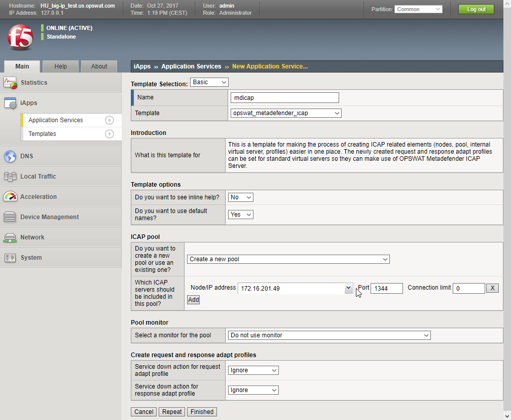Open the Template Selection dropdown
This screenshot has width=511, height=420.
point(209,82)
